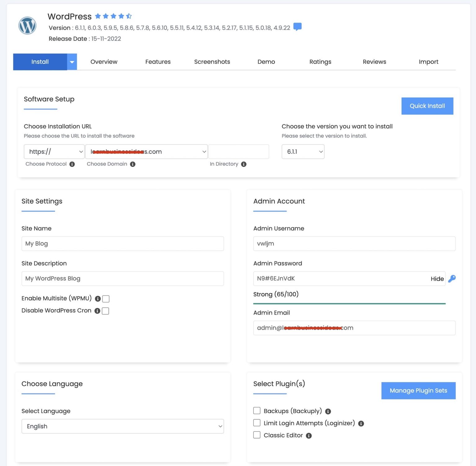Expand the 6.1.1 version dropdown
This screenshot has width=476, height=466.
tap(303, 152)
